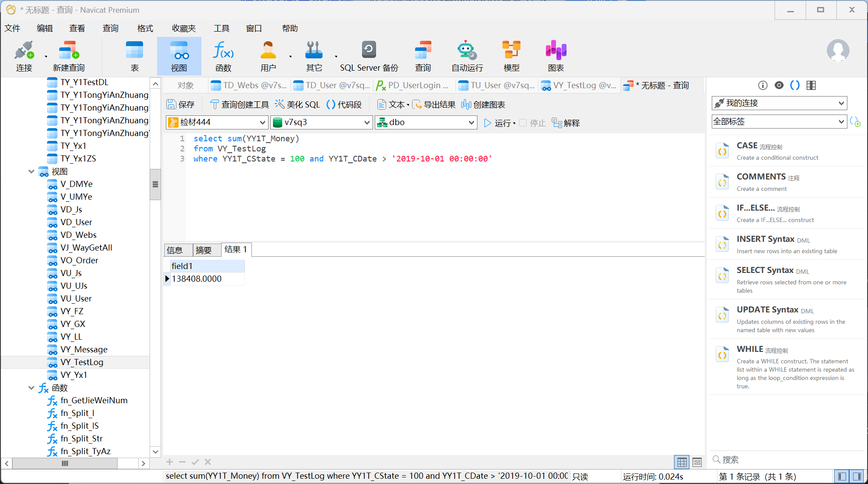Open the dbo schema dropdown
Viewport: 868px width, 484px height.
[471, 122]
